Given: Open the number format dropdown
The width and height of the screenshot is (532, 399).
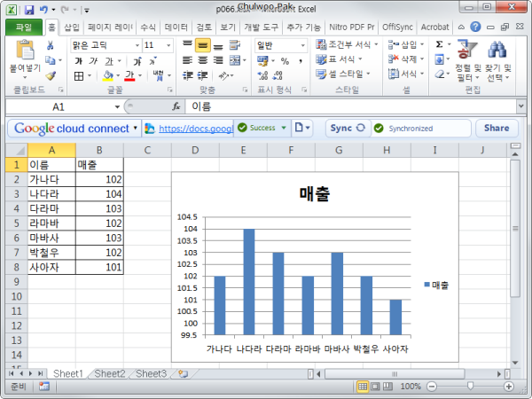Looking at the screenshot, I should click(x=302, y=45).
